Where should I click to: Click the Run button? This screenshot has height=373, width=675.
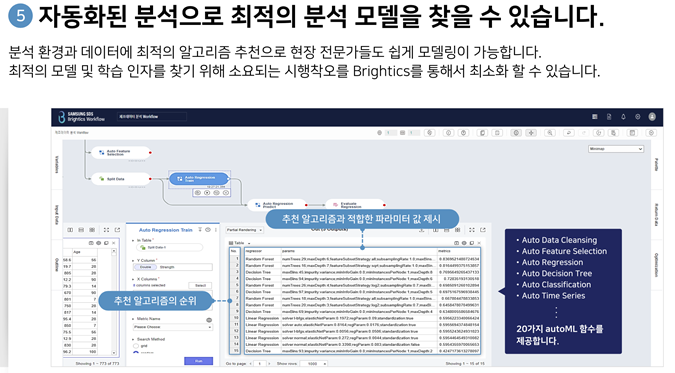pos(198,361)
